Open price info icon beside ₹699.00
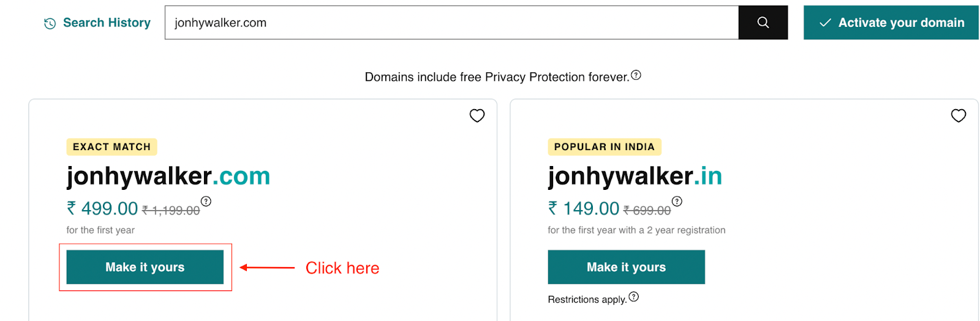This screenshot has width=980, height=321. click(677, 201)
